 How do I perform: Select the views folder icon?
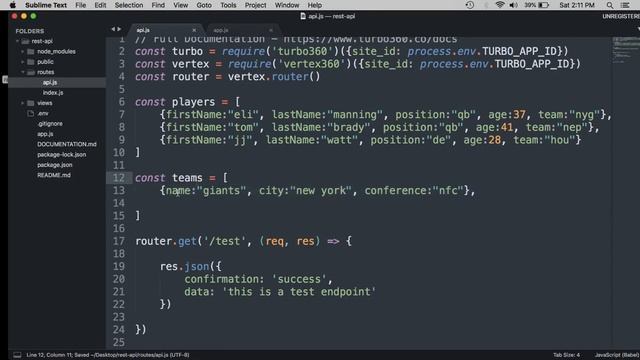point(31,103)
